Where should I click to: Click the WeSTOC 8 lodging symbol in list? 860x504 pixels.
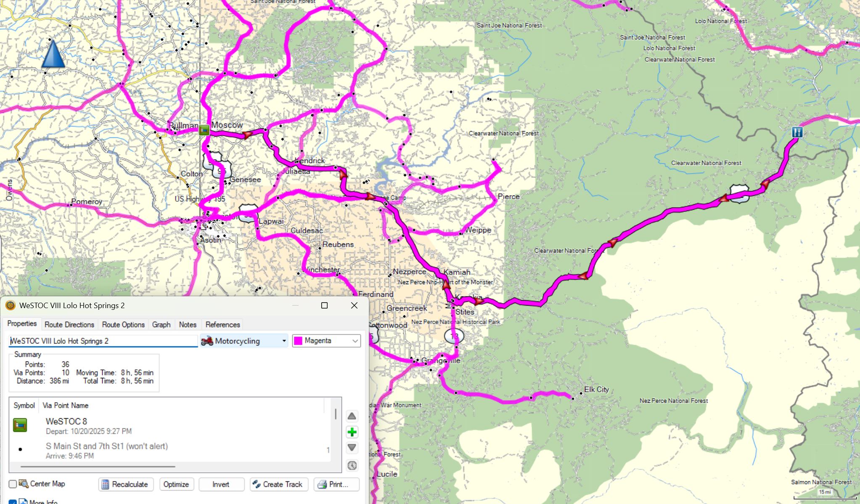point(20,425)
